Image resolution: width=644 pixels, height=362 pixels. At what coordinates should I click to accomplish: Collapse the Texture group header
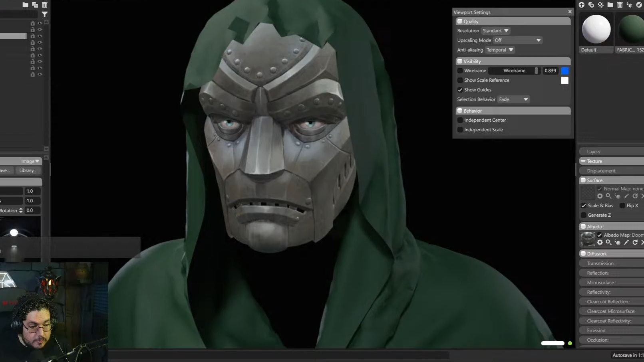click(612, 161)
